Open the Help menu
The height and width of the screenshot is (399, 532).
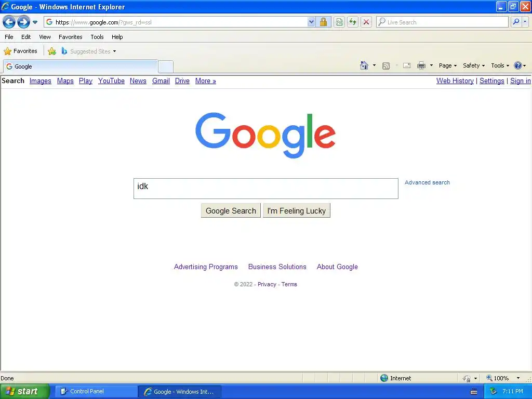[x=117, y=37]
